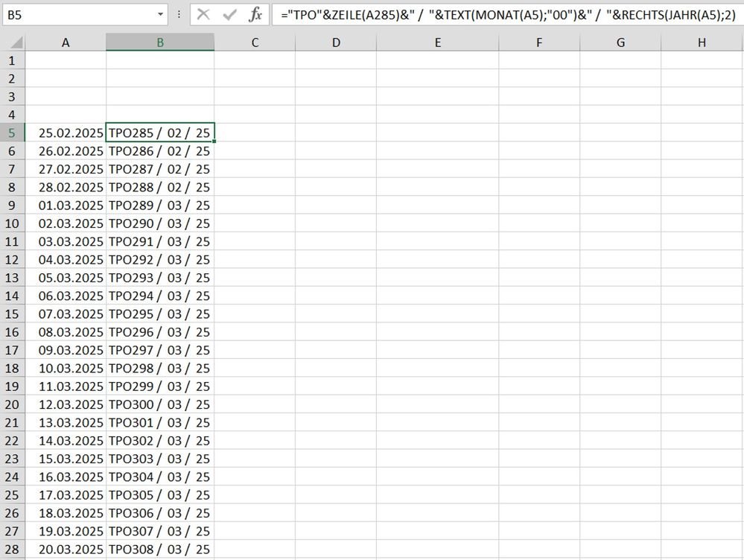
Task: Select column E header
Action: 437,42
